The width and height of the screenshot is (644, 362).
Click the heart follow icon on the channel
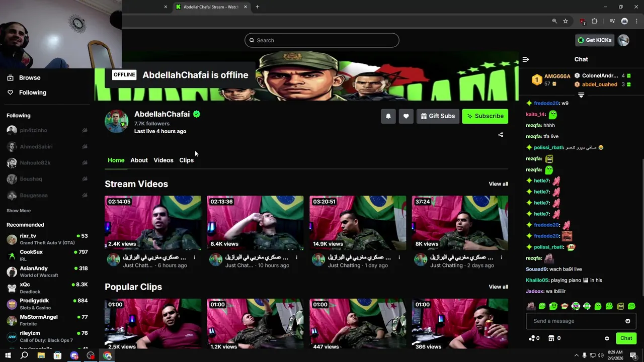[406, 116]
